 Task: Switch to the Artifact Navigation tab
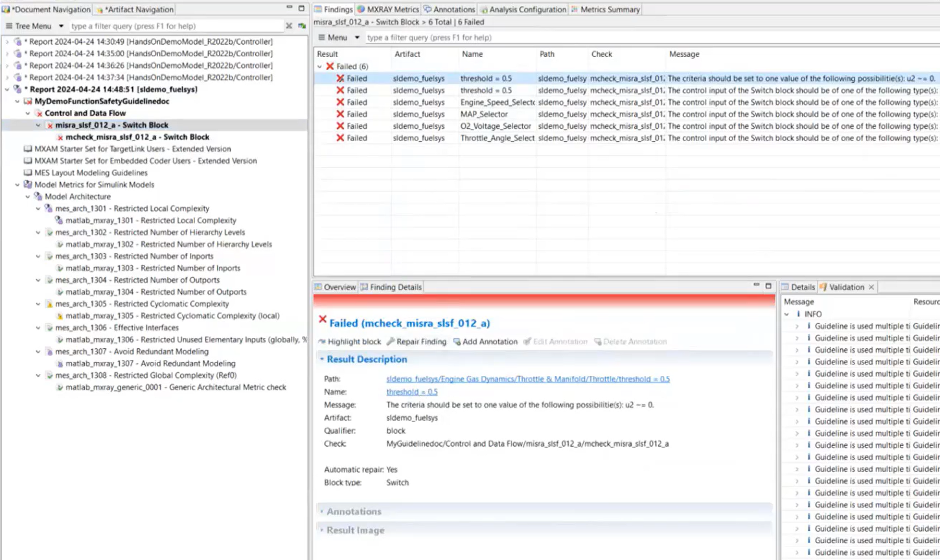(x=135, y=9)
